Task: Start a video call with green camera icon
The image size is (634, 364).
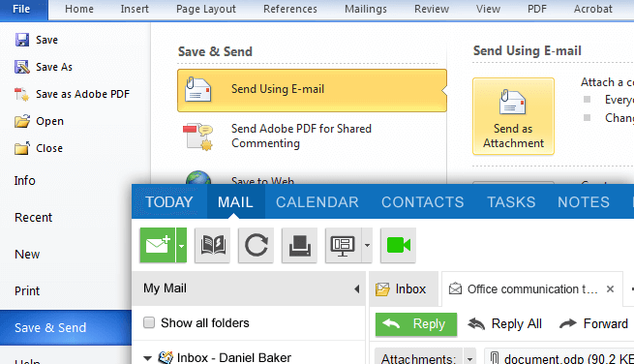Action: (398, 245)
